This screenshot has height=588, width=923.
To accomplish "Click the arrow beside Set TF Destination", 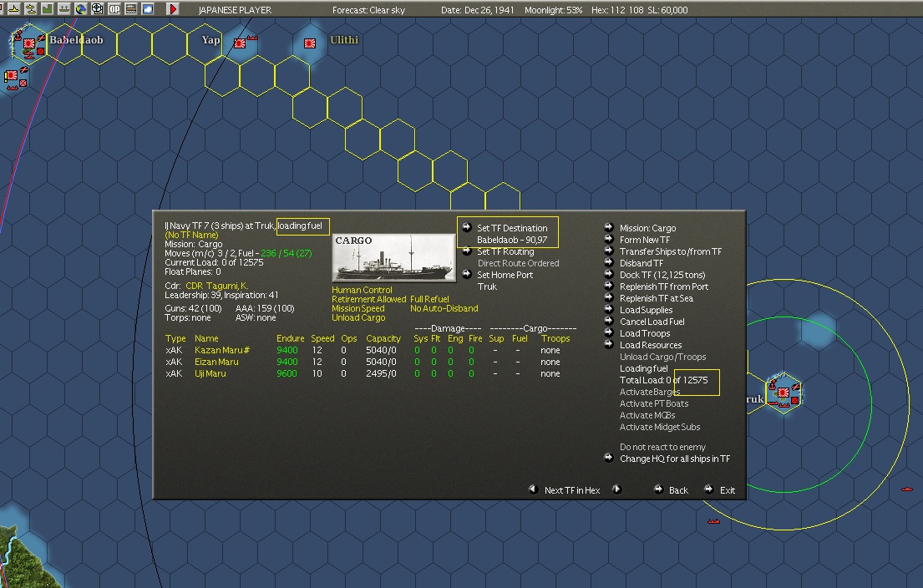I will click(x=467, y=227).
